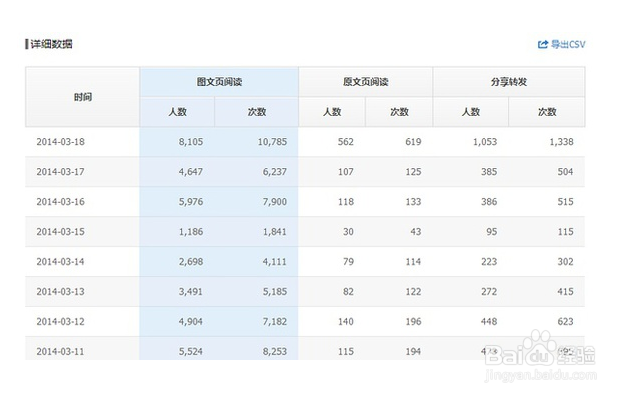Click the value 385
The height and width of the screenshot is (397, 633).
[489, 172]
